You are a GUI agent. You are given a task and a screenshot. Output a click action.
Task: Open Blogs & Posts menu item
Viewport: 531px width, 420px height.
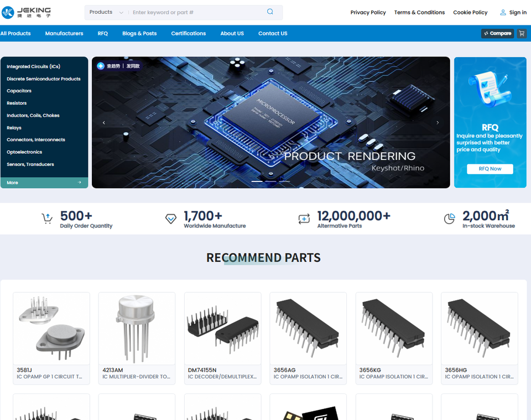pos(139,34)
